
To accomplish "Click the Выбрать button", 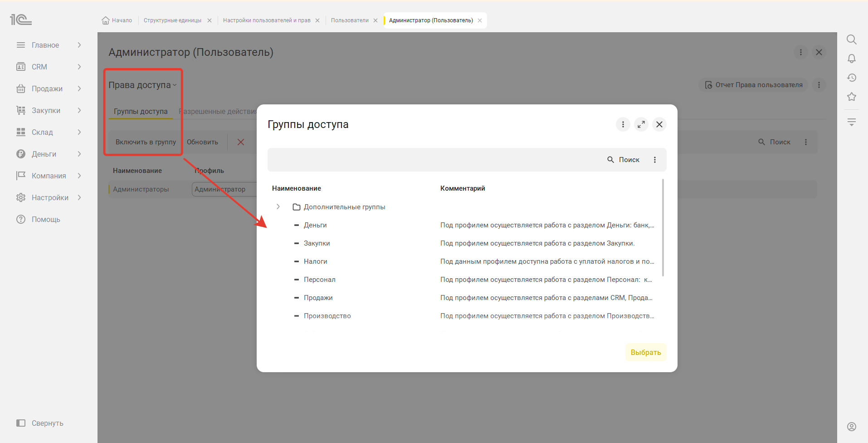I will [646, 352].
